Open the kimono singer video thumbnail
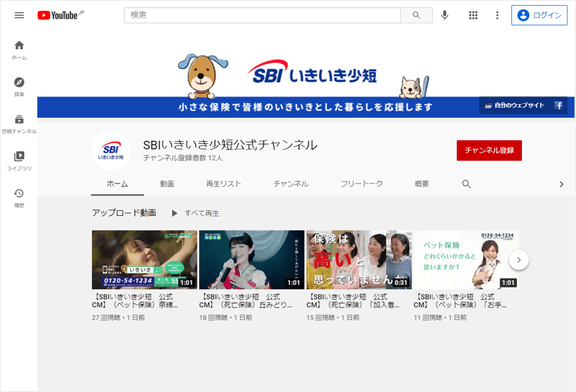Image resolution: width=576 pixels, height=392 pixels. [251, 260]
